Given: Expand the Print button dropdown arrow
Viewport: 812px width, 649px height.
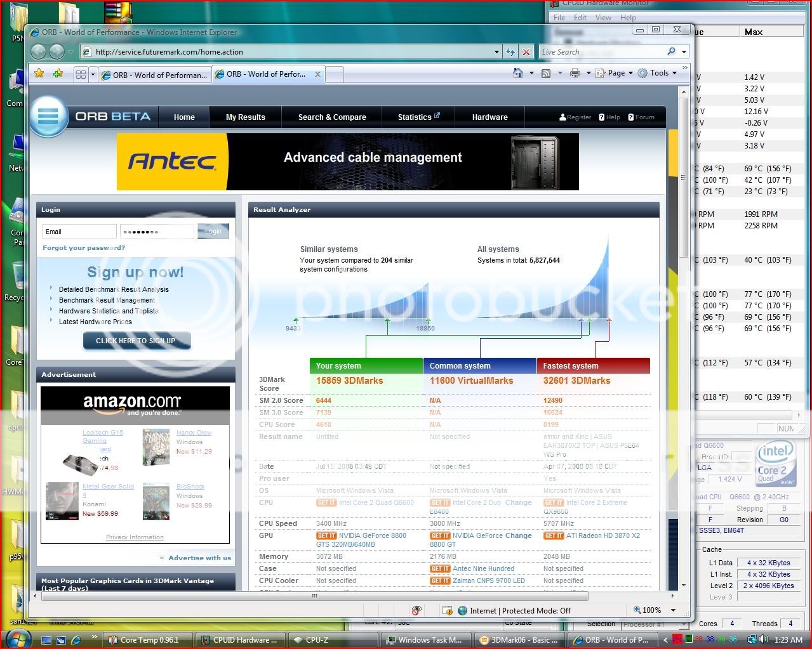Looking at the screenshot, I should click(x=587, y=74).
